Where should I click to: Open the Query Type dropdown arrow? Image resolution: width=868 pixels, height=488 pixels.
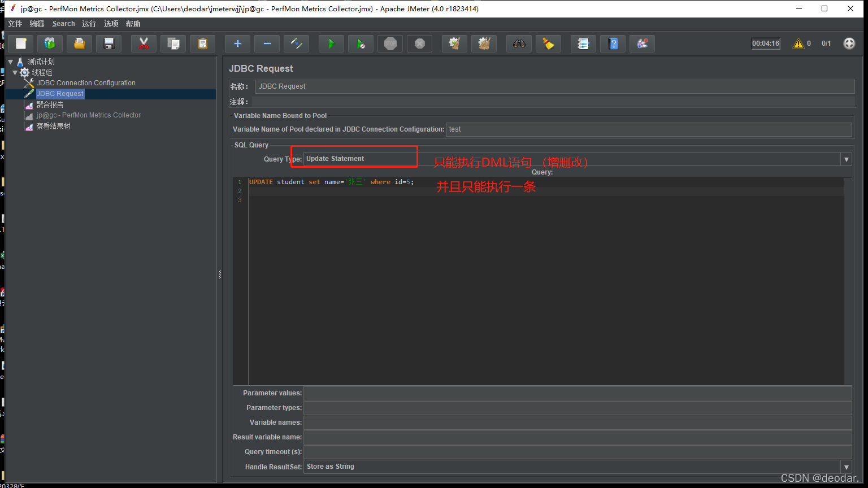pos(846,159)
